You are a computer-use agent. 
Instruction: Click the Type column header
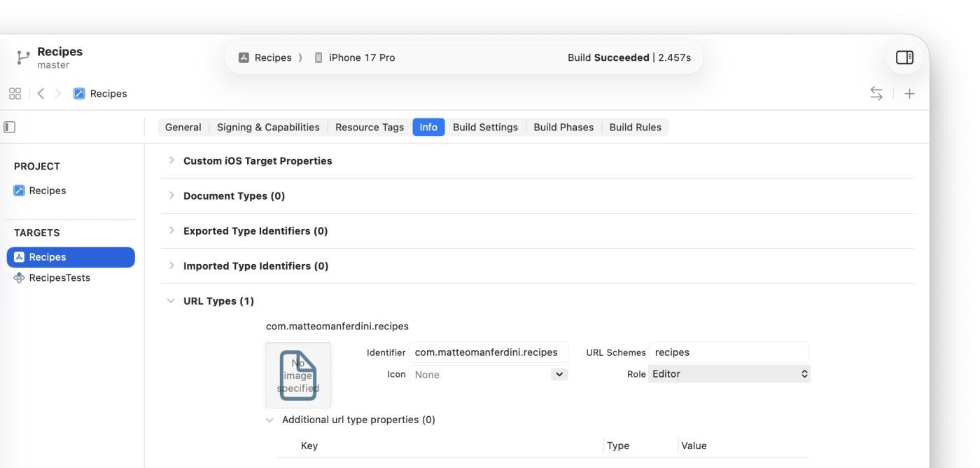point(618,446)
